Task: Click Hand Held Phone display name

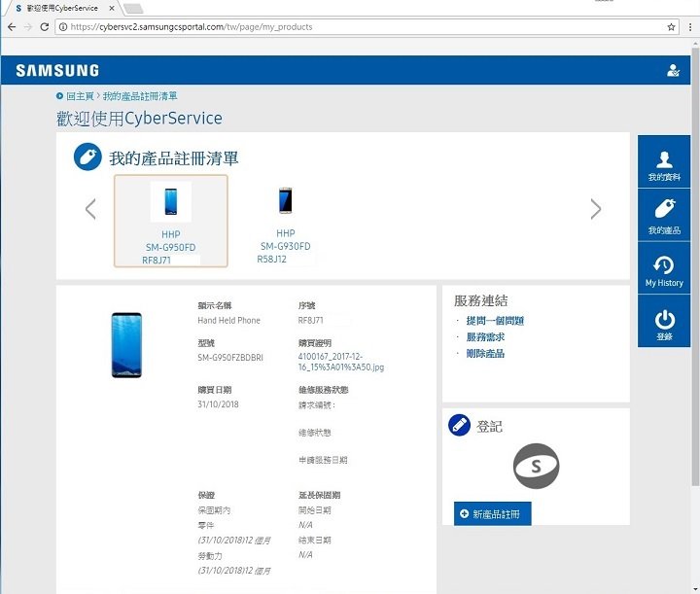Action: [228, 320]
